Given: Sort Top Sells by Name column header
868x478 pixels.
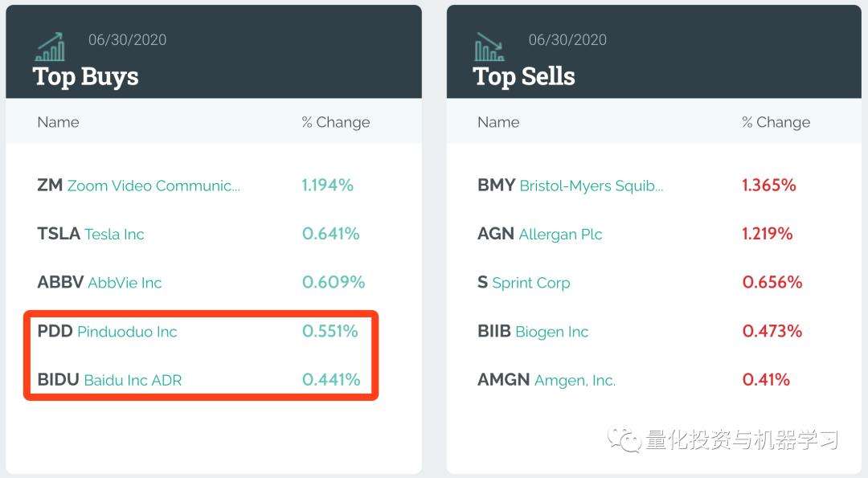Looking at the screenshot, I should tap(498, 122).
